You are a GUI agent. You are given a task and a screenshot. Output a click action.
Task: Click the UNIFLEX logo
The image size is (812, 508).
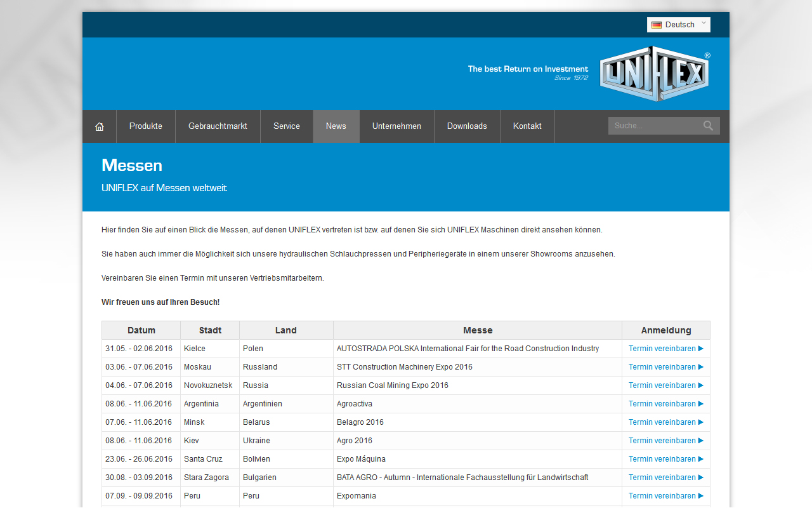pos(655,74)
